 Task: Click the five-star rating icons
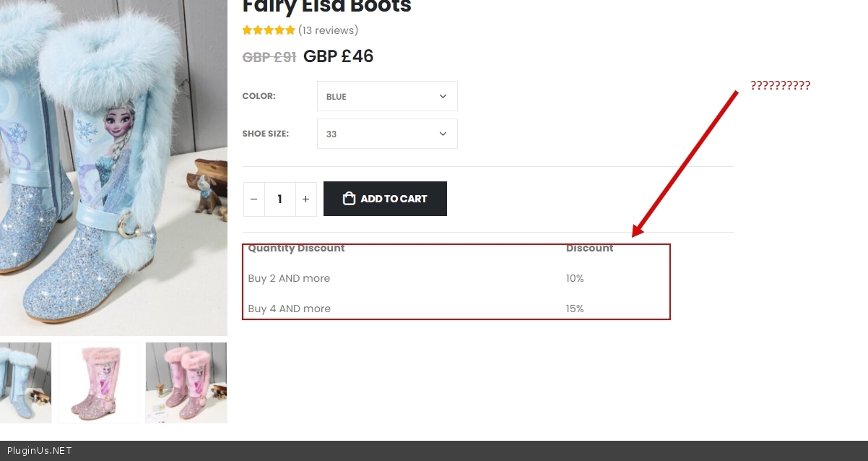269,30
